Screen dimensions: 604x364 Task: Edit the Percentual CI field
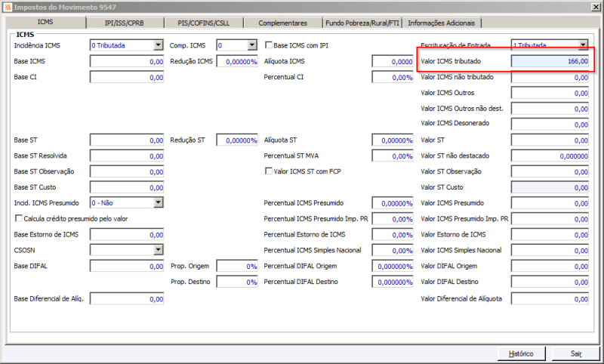pos(393,77)
